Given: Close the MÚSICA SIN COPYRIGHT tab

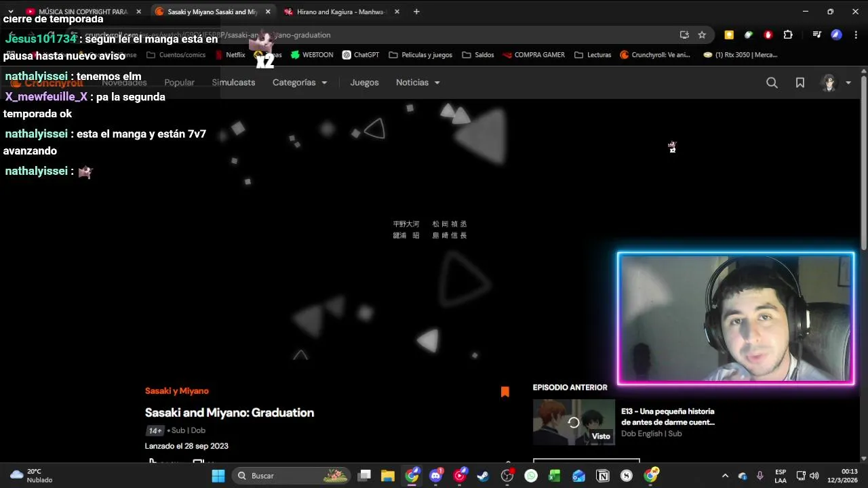Looking at the screenshot, I should click(138, 12).
